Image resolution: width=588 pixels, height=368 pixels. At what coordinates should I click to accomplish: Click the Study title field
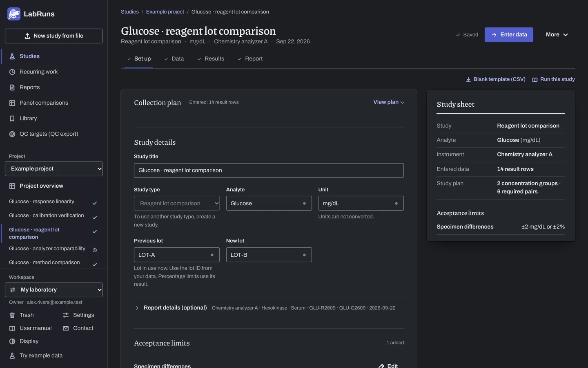[x=269, y=171]
